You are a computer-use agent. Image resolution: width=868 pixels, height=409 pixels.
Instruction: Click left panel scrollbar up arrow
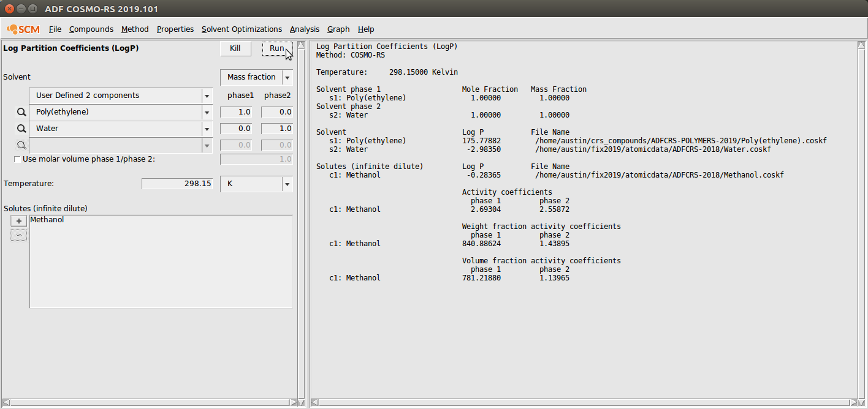click(x=301, y=46)
